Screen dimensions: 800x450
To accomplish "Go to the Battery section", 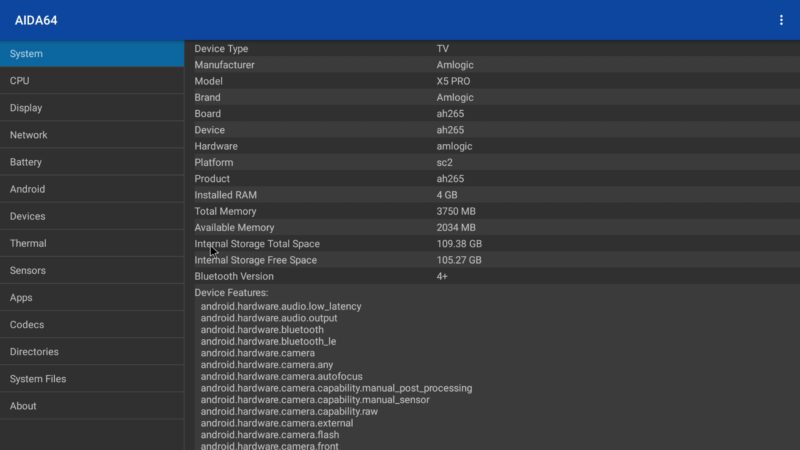I will coord(92,162).
